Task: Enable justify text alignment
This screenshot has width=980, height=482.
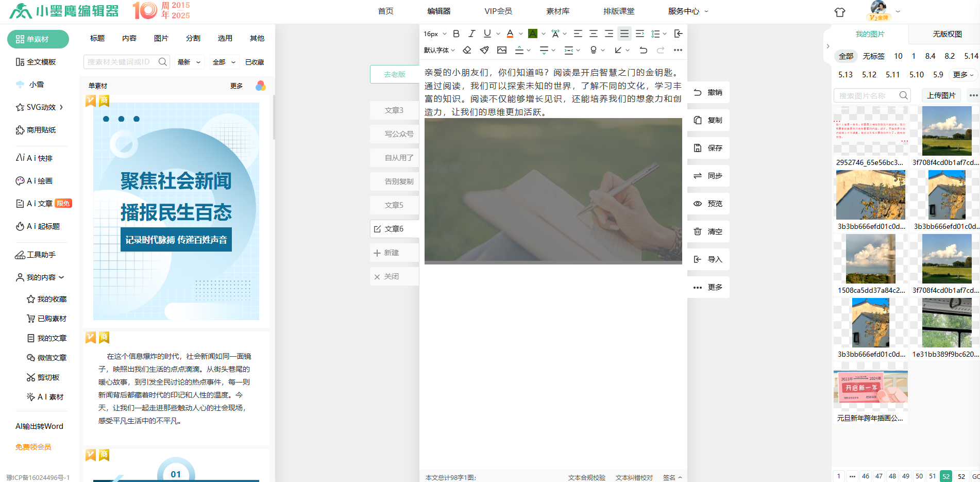Action: coord(624,34)
